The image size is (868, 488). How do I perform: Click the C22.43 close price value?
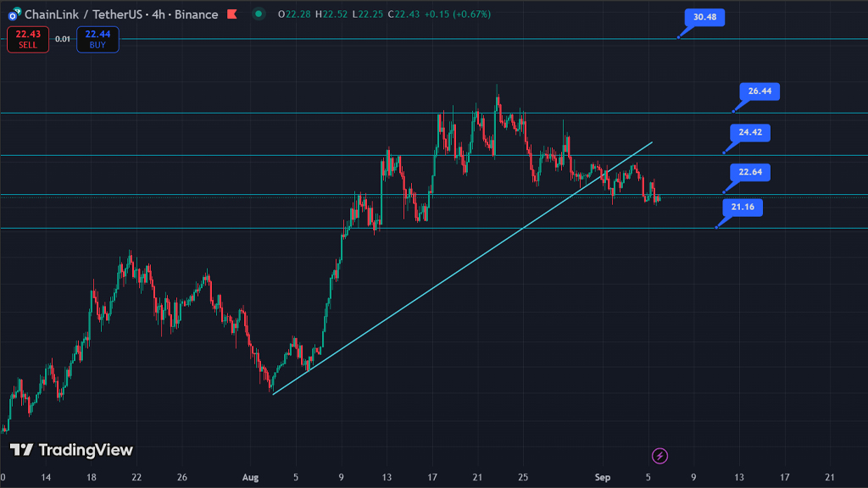point(403,14)
